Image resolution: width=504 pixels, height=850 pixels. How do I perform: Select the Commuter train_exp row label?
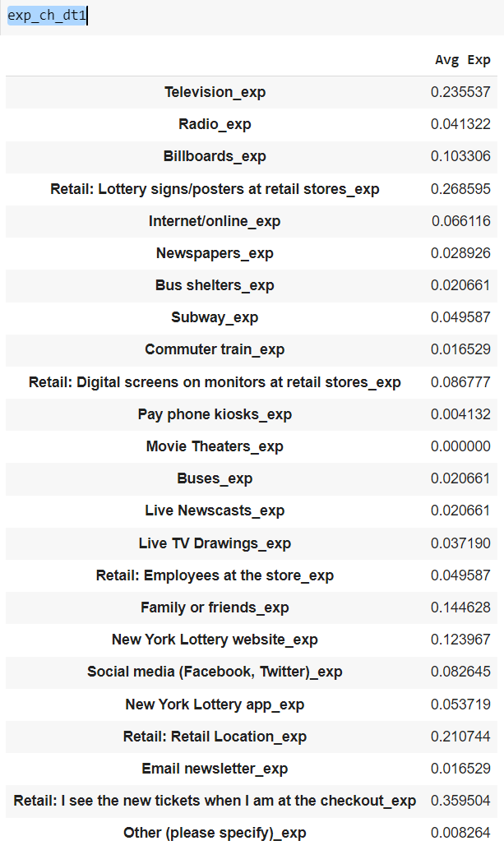215,349
